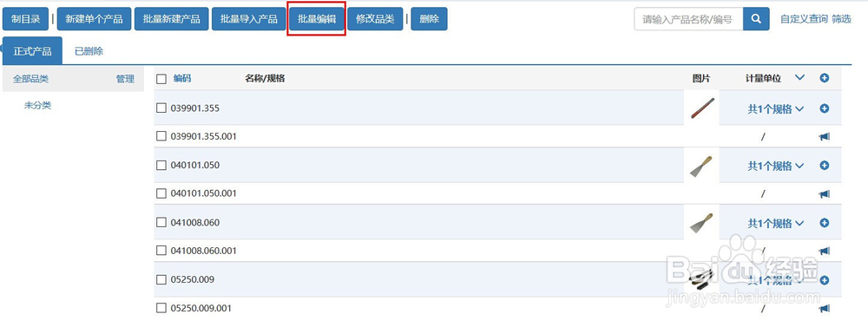The height and width of the screenshot is (327, 868).
Task: Check the box for 041008.060
Action: [x=161, y=222]
